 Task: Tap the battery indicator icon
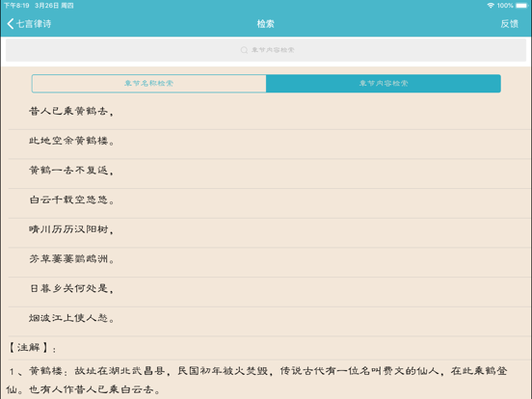click(x=521, y=6)
